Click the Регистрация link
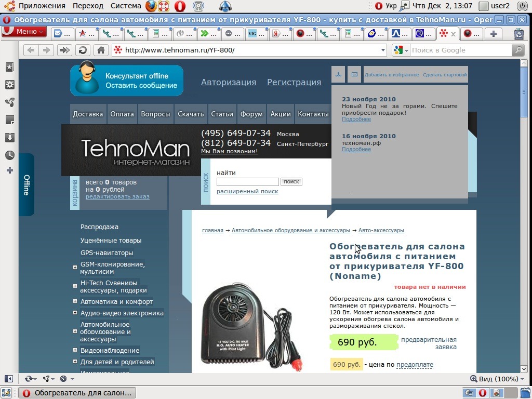Image resolution: width=532 pixels, height=399 pixels. [x=294, y=82]
